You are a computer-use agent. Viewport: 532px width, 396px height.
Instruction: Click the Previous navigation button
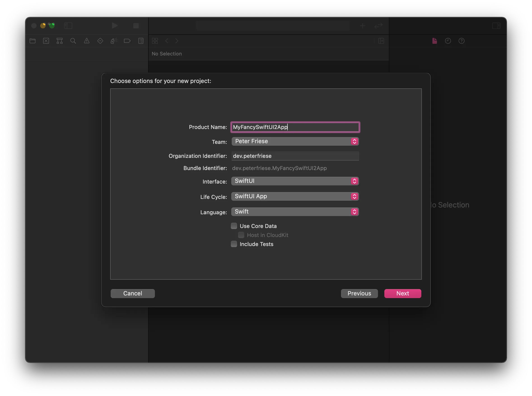[359, 293]
